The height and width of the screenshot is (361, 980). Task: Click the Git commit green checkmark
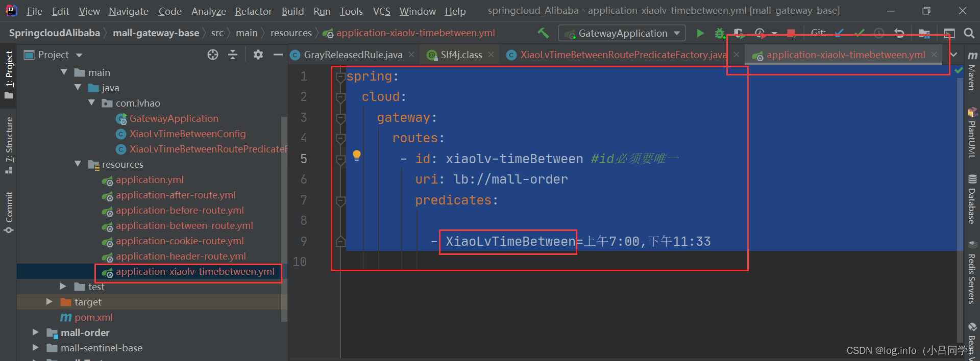coord(859,33)
